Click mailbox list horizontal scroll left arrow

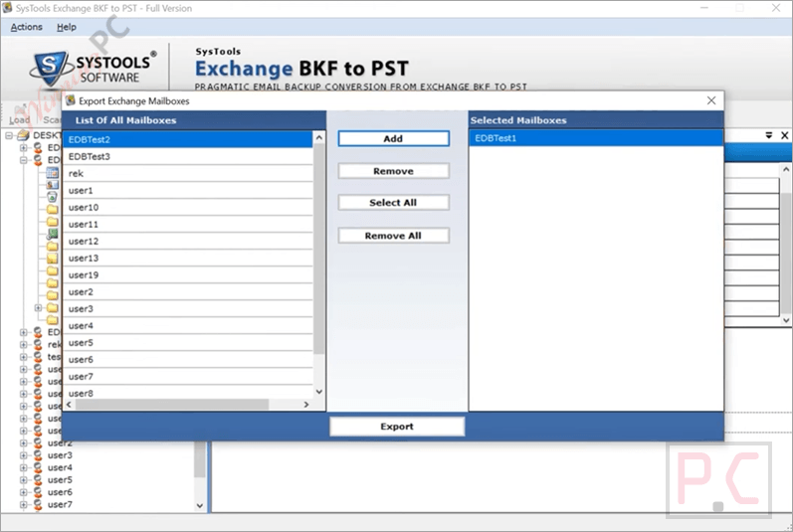pyautogui.click(x=69, y=404)
